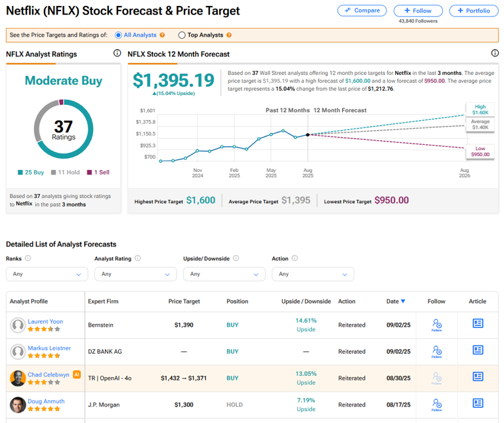The image size is (504, 423).
Task: Select the Top Analysts radio option
Action: [x=182, y=35]
